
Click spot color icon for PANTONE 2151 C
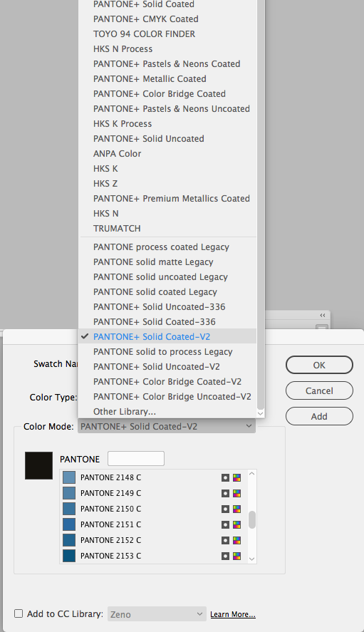pyautogui.click(x=225, y=525)
